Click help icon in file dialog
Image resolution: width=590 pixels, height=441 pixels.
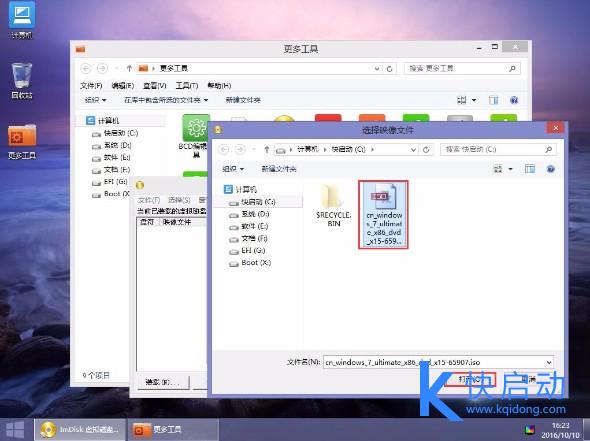click(x=550, y=169)
